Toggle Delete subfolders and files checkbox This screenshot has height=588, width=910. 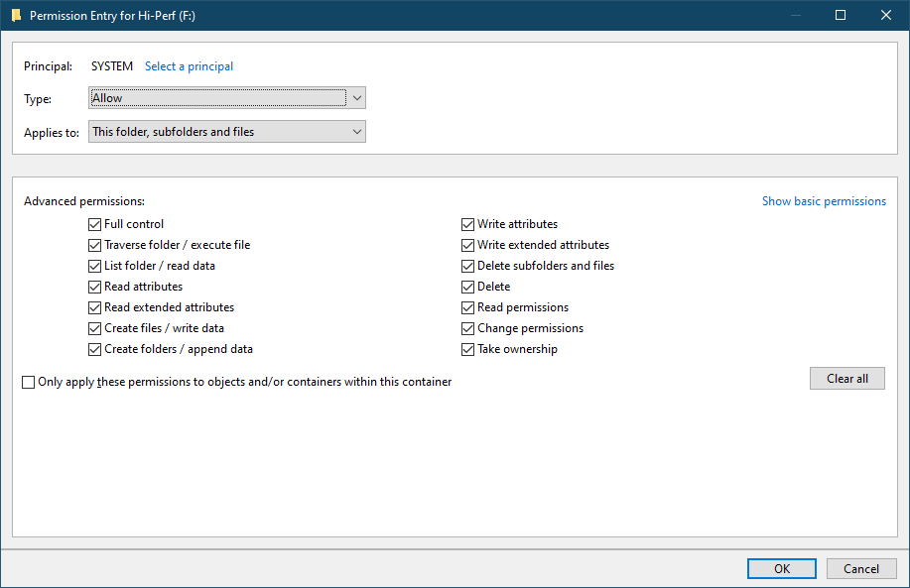click(x=467, y=266)
